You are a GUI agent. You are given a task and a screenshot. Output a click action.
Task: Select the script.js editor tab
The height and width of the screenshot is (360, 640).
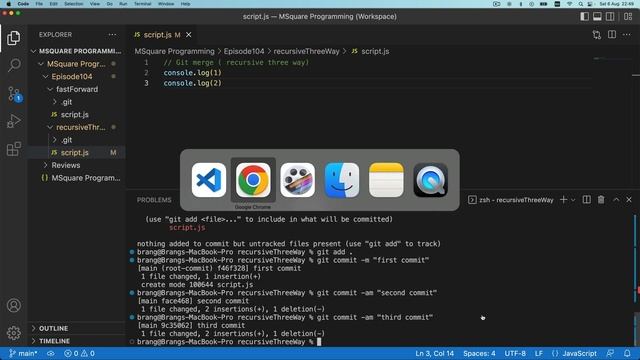pyautogui.click(x=162, y=35)
